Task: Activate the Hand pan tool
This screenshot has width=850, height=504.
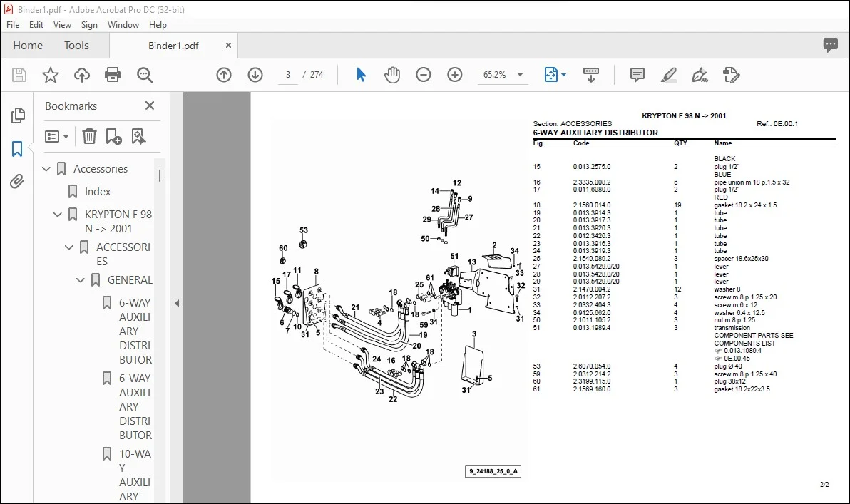Action: 392,75
